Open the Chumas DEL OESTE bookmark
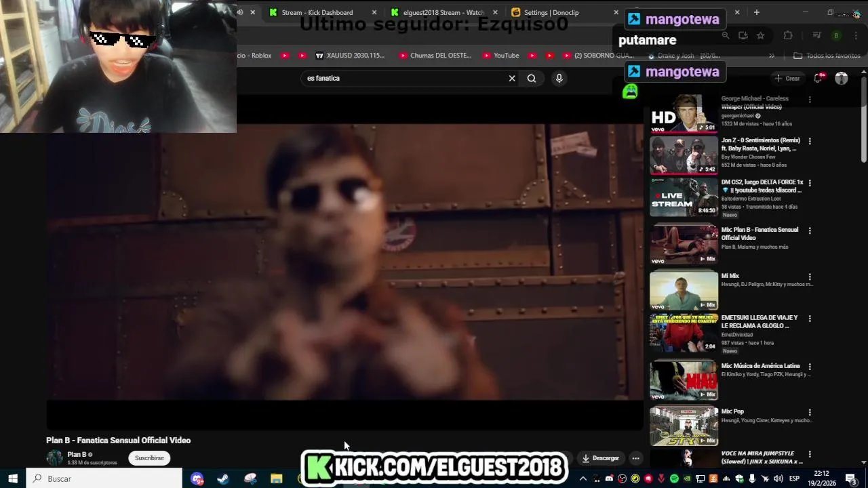Image resolution: width=868 pixels, height=488 pixels. 435,56
